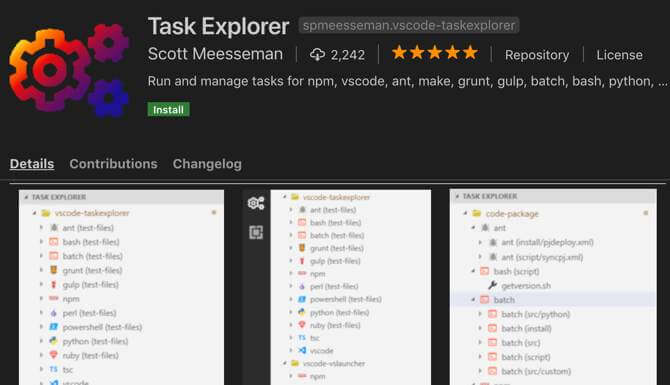Image resolution: width=670 pixels, height=385 pixels.
Task: Click ant icon beside ant (install/pjdeploy.xml)
Action: [x=493, y=242]
